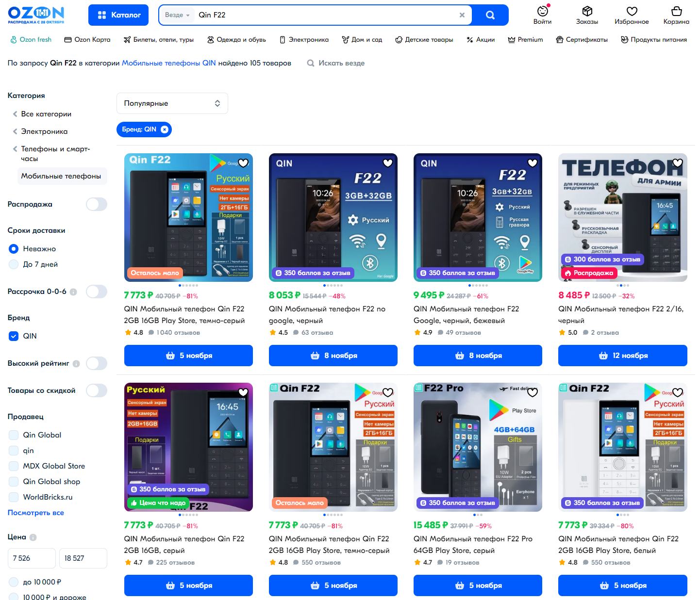Open the Корзина cart icon
Screen dimensions: 700x600
(x=676, y=15)
